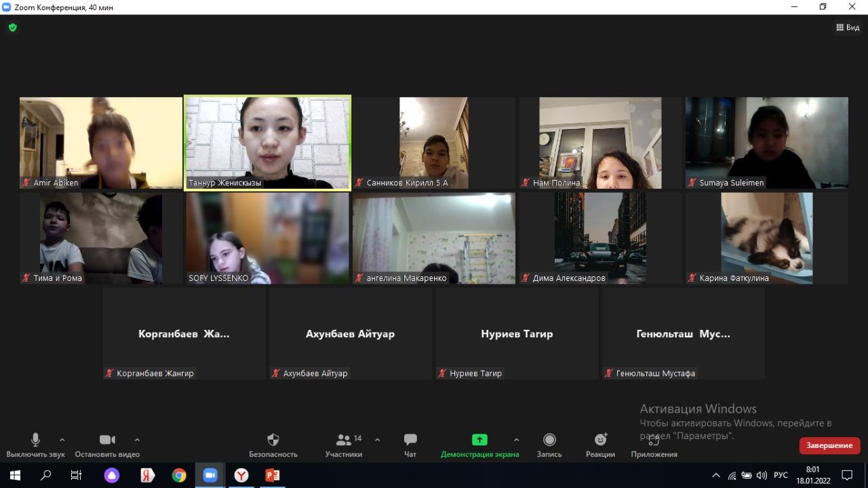
Task: Start Демонстрация экрана screen share
Action: point(479,440)
